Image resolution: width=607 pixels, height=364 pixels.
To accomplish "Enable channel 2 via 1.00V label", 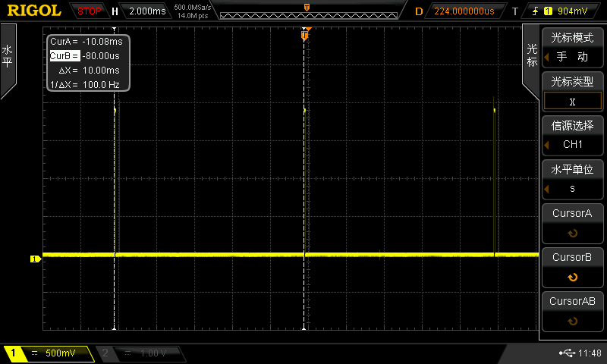I will click(142, 353).
